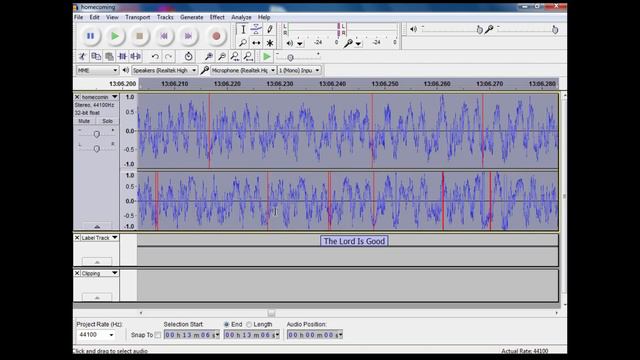Skip to End of the project

coord(188,36)
